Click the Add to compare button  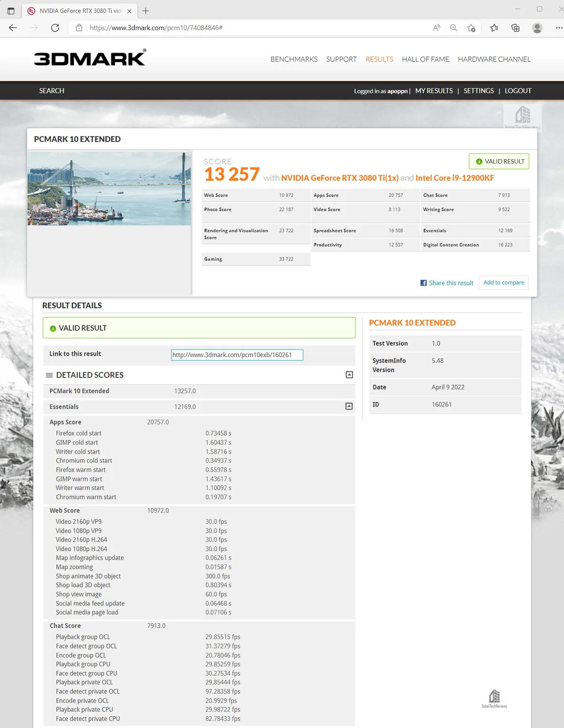coord(504,282)
